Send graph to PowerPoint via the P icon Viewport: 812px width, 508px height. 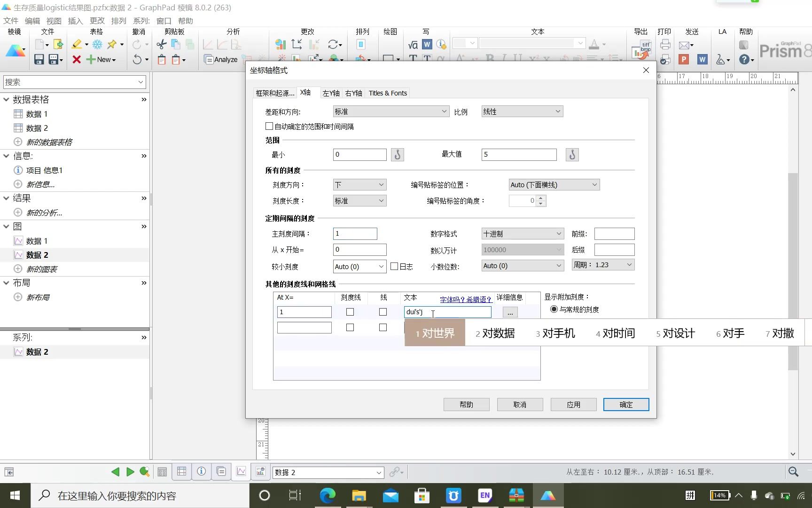(684, 59)
